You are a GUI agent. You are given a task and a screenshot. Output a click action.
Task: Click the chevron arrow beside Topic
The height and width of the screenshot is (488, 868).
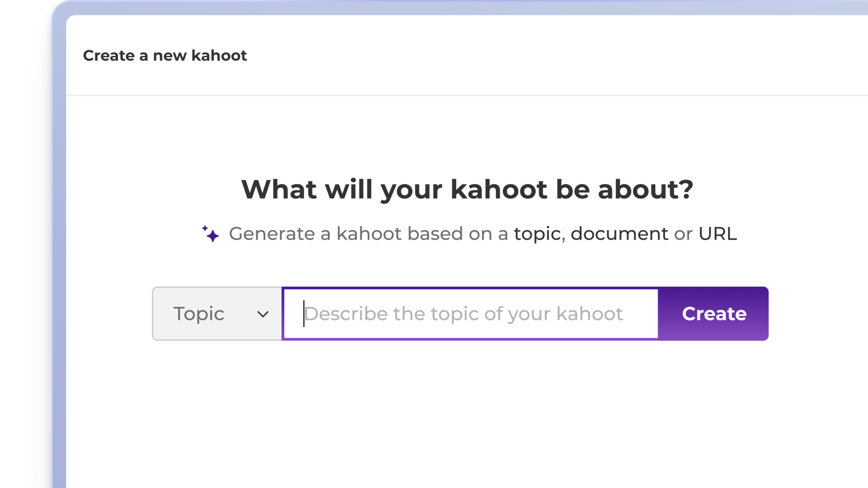pyautogui.click(x=263, y=314)
